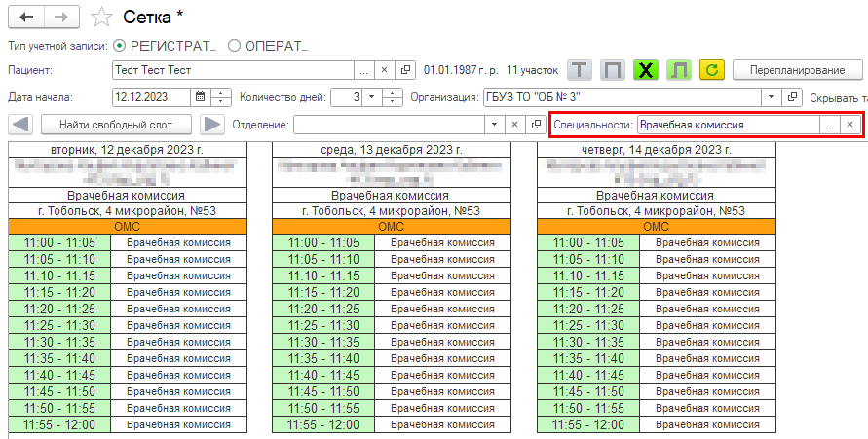Select the РЕГИСТРАТ account type radio
The image size is (868, 439).
(120, 45)
